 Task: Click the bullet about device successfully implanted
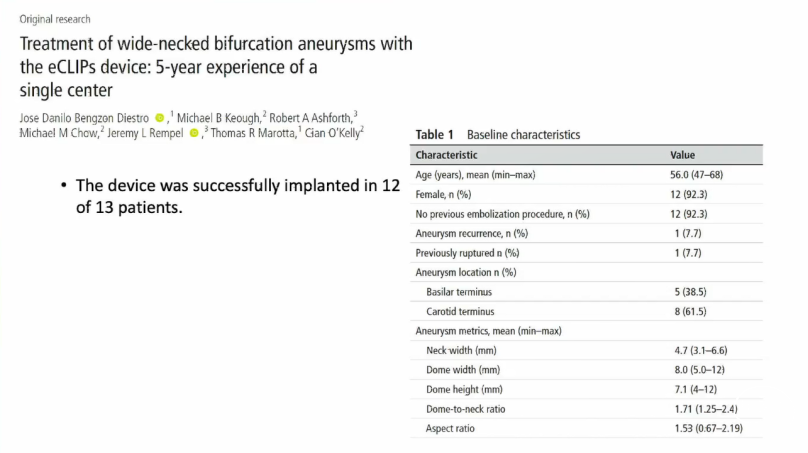tap(230, 196)
